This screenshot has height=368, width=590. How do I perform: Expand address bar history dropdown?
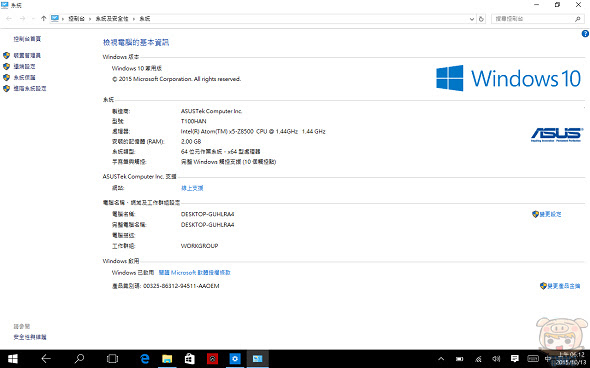point(472,19)
